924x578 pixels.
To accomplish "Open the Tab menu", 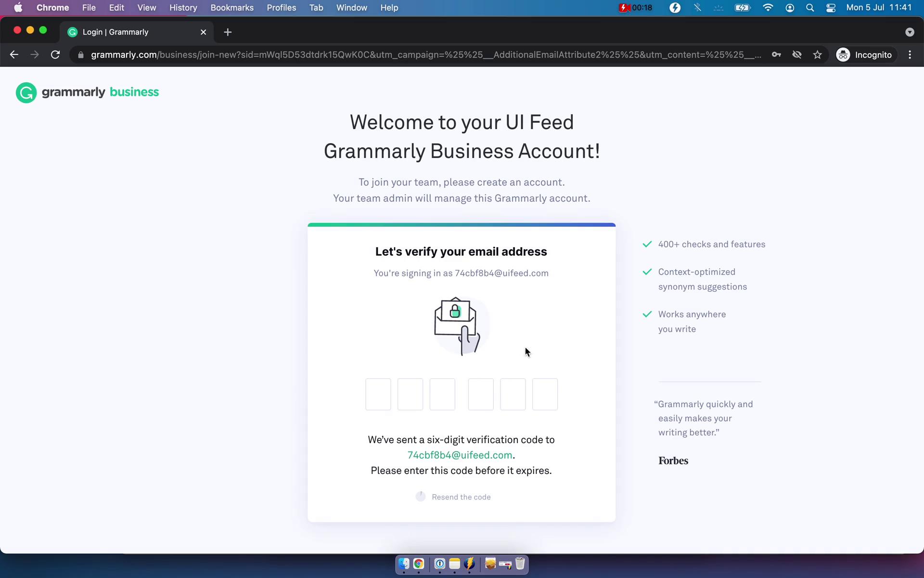I will point(316,8).
